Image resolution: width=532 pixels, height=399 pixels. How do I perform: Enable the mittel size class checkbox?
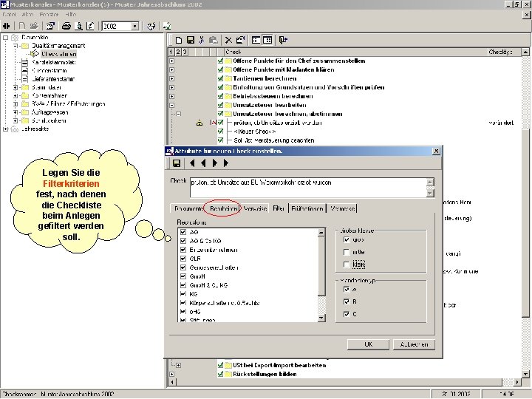(x=347, y=252)
